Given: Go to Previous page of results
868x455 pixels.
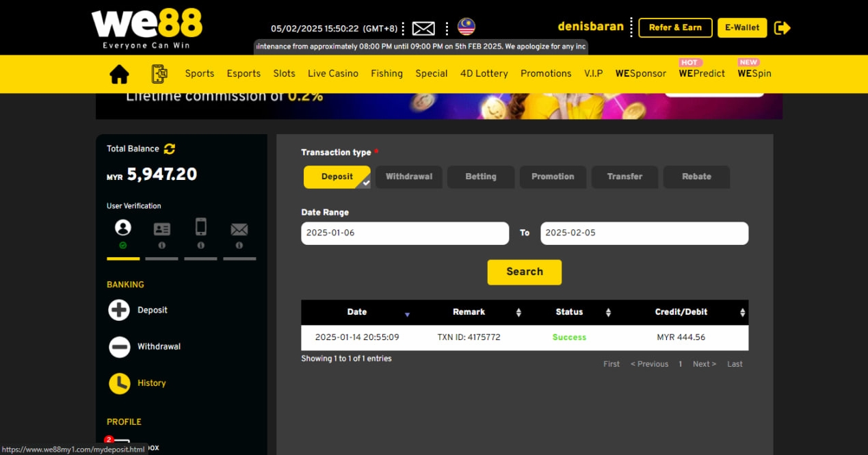Looking at the screenshot, I should coord(649,364).
